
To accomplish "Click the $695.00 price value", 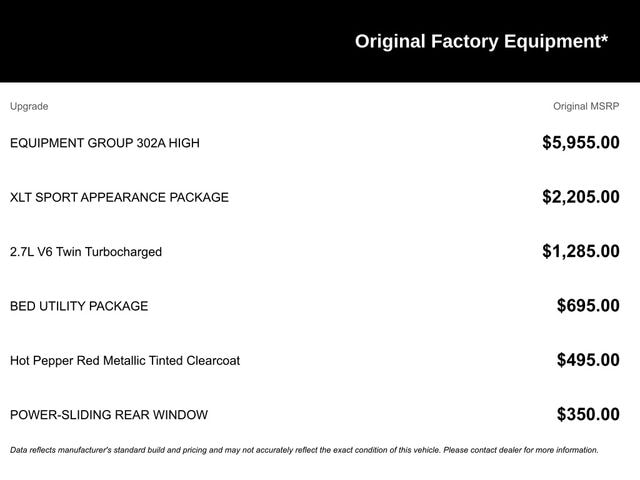I will pyautogui.click(x=588, y=306).
